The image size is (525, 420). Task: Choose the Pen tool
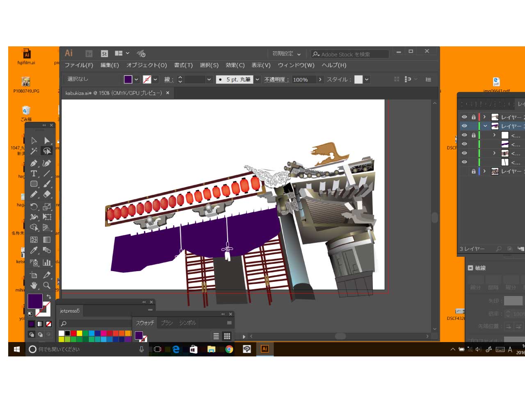click(x=34, y=163)
